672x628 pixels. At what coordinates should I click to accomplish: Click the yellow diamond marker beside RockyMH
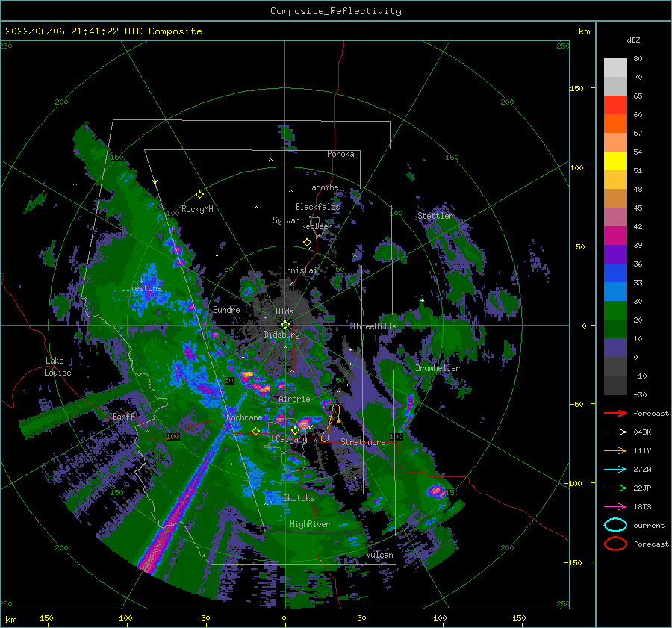(199, 195)
